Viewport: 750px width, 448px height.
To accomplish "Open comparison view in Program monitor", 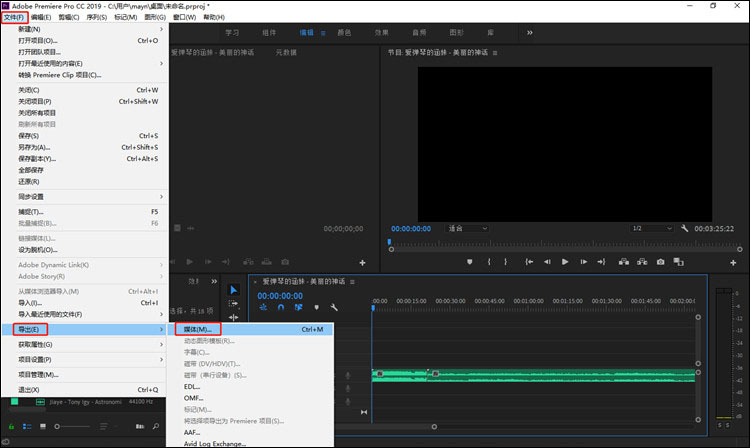I will point(678,262).
